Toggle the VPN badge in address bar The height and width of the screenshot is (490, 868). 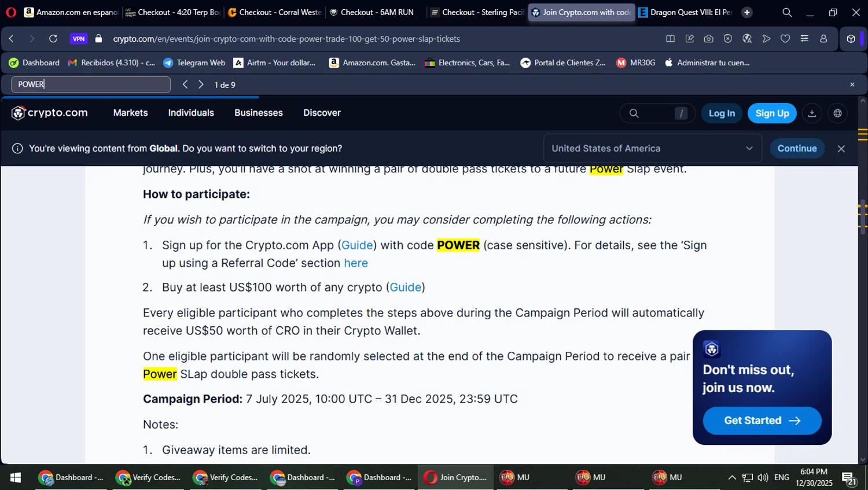79,39
